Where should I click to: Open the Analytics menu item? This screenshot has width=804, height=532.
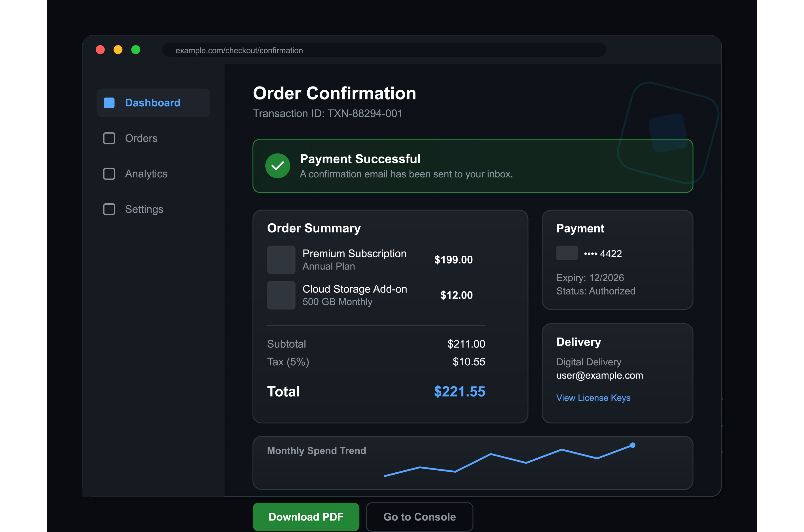(146, 174)
